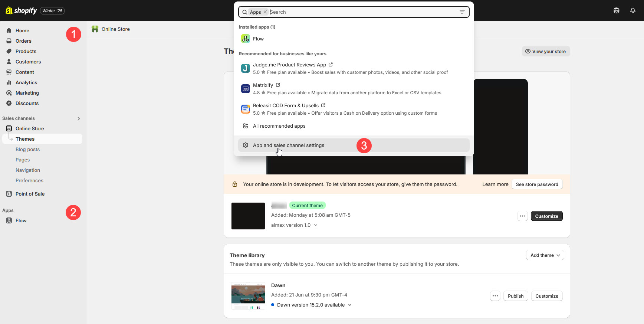The width and height of the screenshot is (644, 324).
Task: Click the Current theme badge
Action: (x=307, y=205)
